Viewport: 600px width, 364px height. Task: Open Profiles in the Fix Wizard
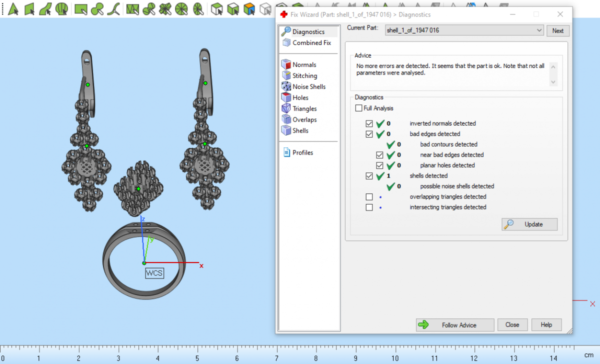point(302,152)
